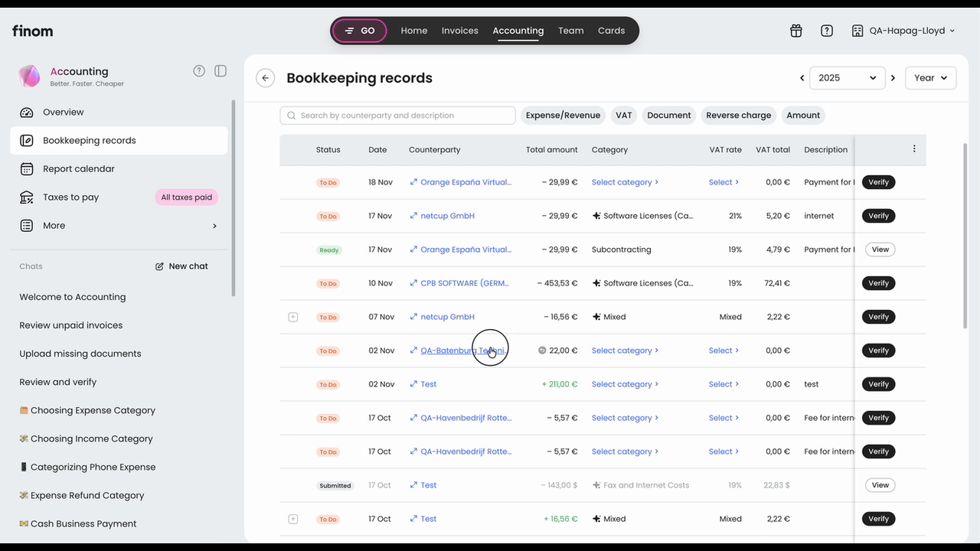
Task: Click the All taxes paid badge
Action: (187, 197)
